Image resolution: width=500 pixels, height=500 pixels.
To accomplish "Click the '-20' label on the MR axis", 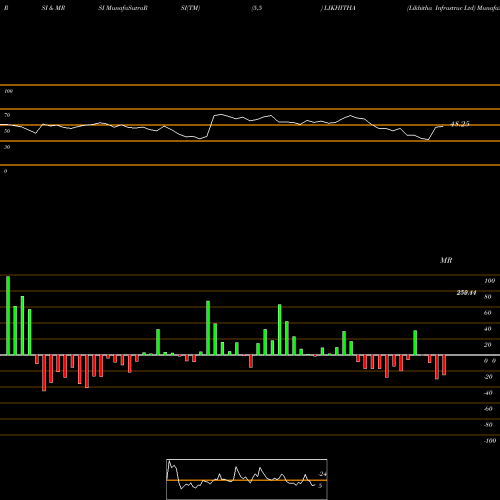I will [x=488, y=377].
